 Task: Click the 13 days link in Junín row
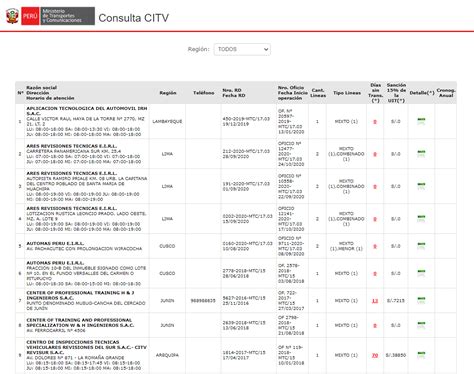coord(375,301)
